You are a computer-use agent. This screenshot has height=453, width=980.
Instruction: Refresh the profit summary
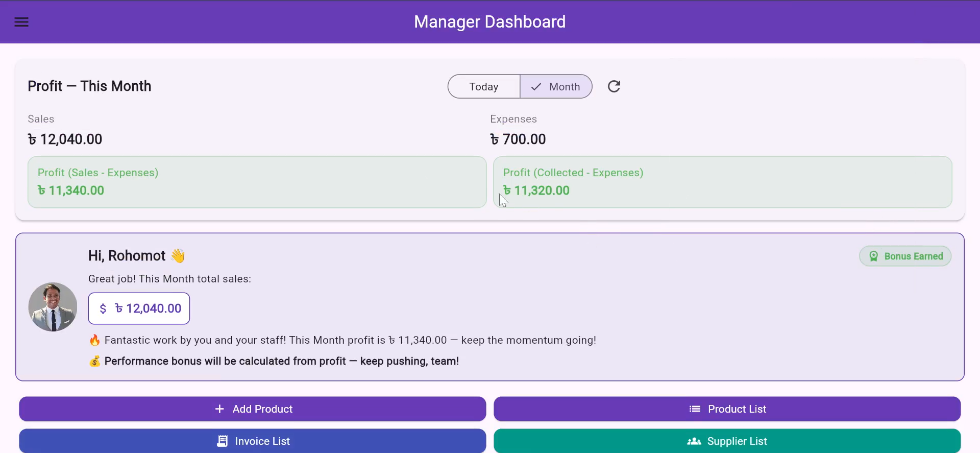tap(614, 86)
